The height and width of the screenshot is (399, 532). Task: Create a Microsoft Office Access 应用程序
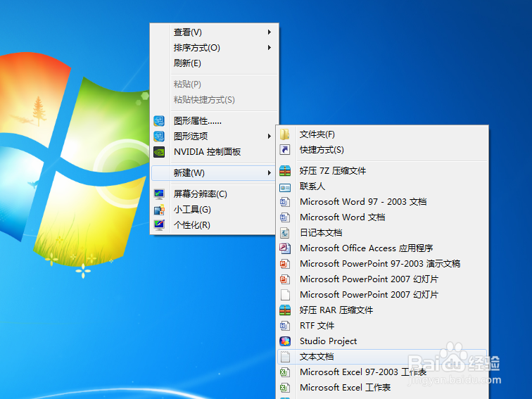(x=382, y=248)
